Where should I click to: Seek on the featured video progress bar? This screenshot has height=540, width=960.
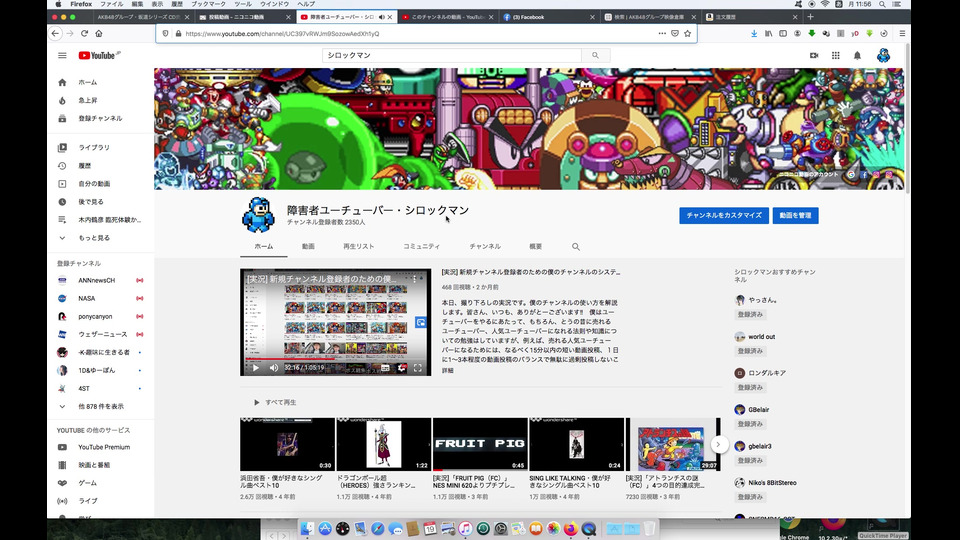pos(336,359)
